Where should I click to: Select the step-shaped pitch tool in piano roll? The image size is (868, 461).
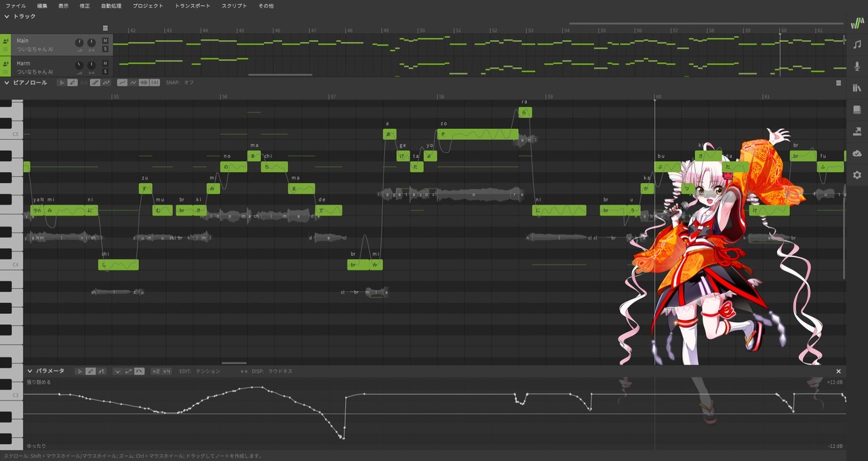pyautogui.click(x=95, y=83)
